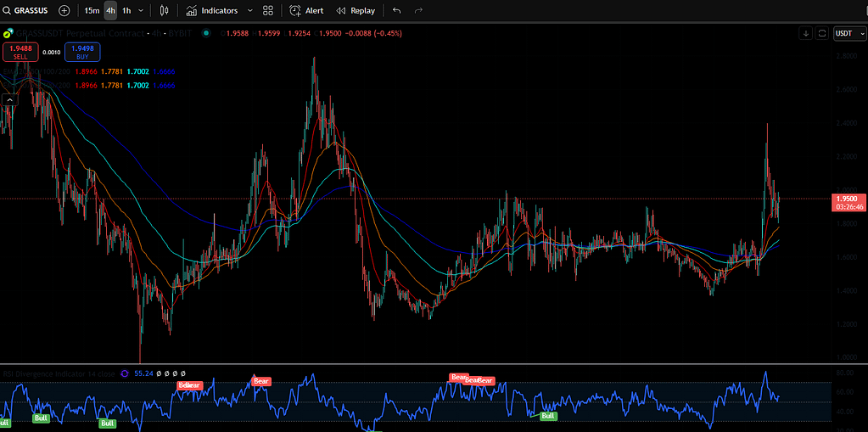Click the 2.6000 price scale label
Viewport: 868px width, 432px height.
pos(847,90)
